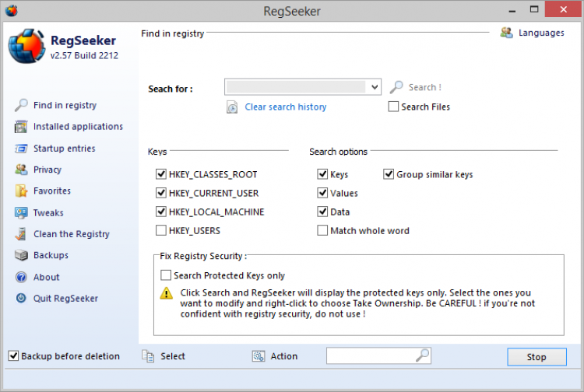Open the Favorites section

click(51, 191)
